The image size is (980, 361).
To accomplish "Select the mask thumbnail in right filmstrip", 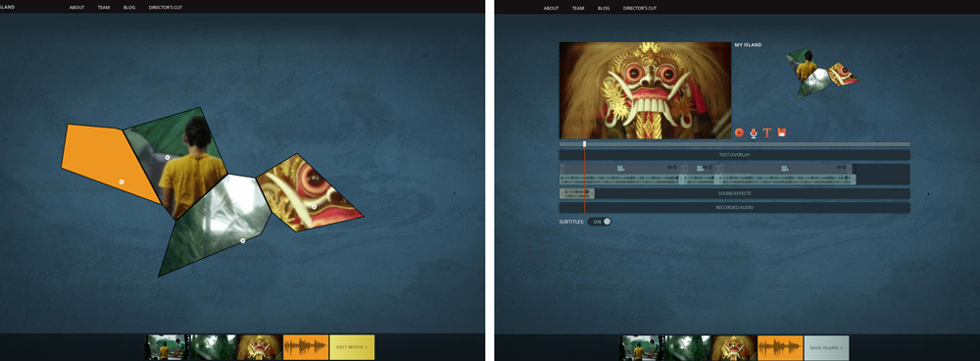I will (x=734, y=347).
